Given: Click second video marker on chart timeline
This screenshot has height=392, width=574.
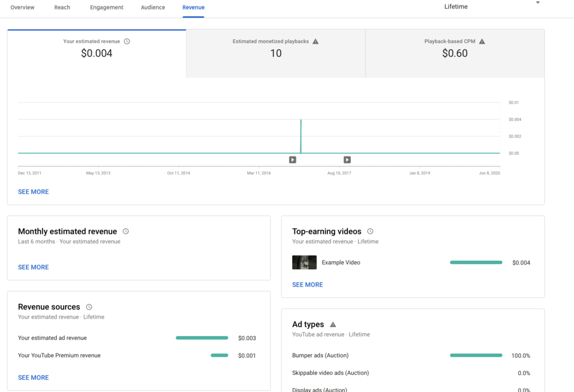Looking at the screenshot, I should [x=347, y=160].
